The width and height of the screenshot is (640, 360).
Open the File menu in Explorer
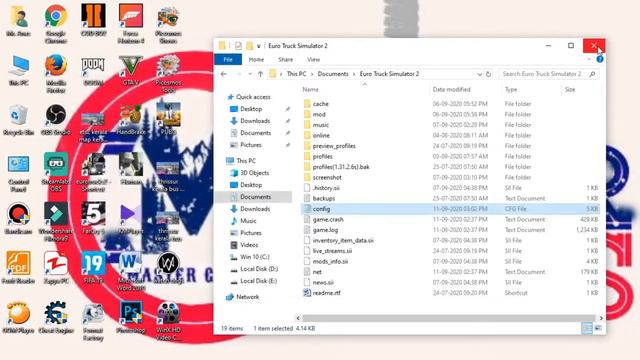point(228,60)
